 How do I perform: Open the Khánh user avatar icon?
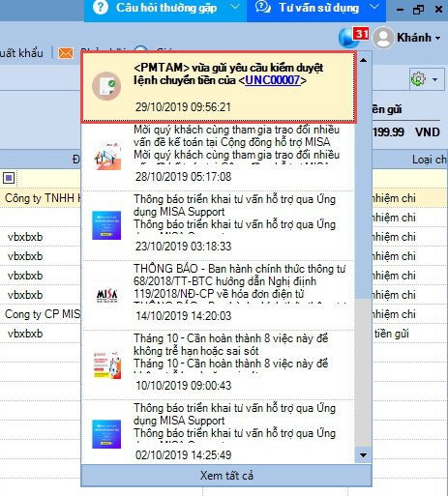click(x=383, y=38)
